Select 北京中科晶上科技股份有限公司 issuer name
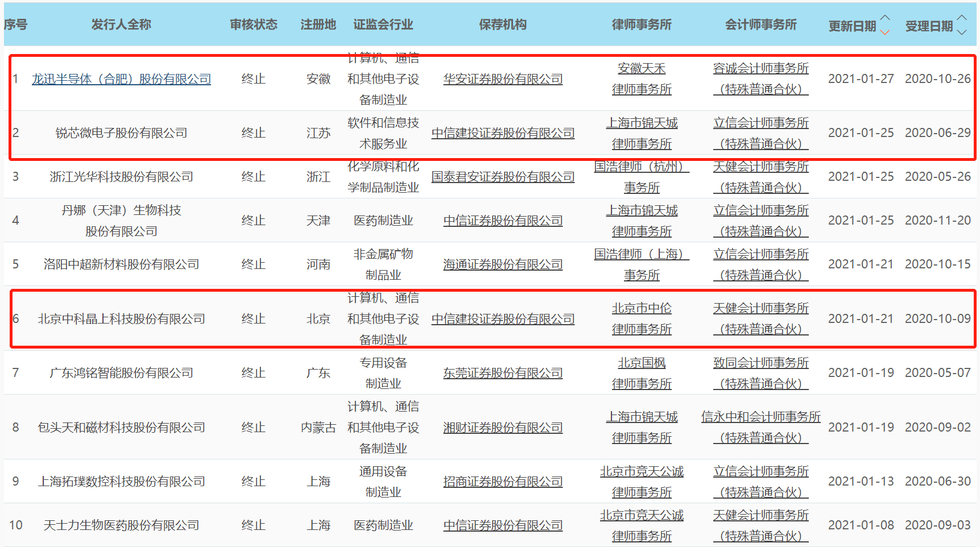This screenshot has width=980, height=547. 121,319
